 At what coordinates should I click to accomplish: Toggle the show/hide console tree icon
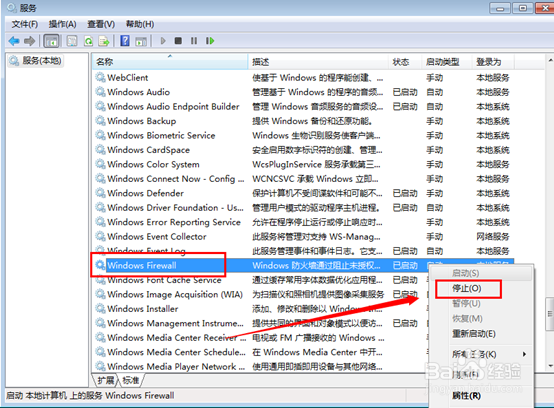tap(51, 41)
